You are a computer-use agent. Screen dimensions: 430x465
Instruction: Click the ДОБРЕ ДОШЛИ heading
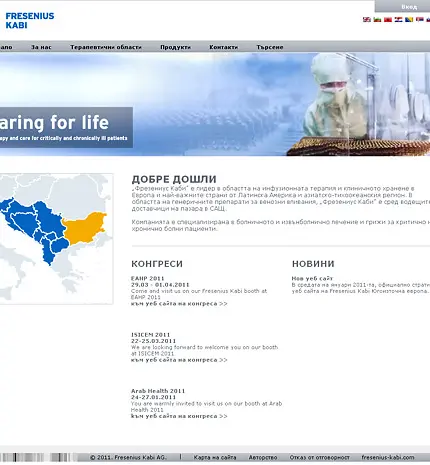click(174, 179)
